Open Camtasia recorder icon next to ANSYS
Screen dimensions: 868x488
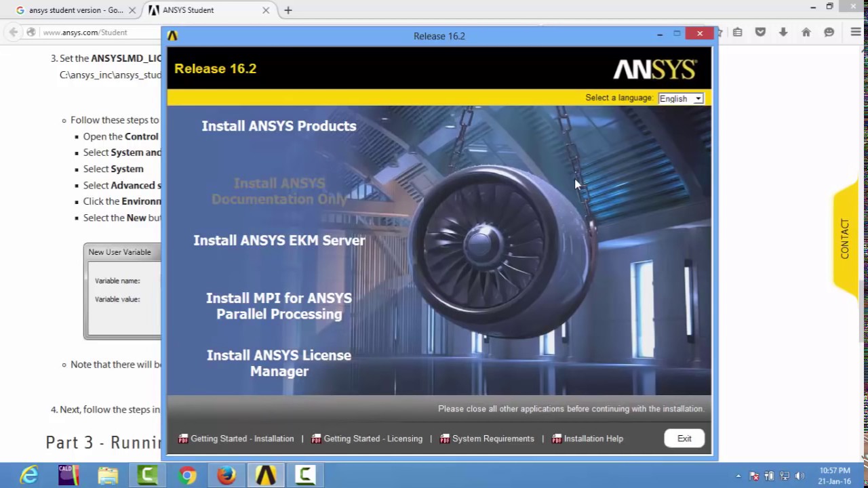(305, 476)
